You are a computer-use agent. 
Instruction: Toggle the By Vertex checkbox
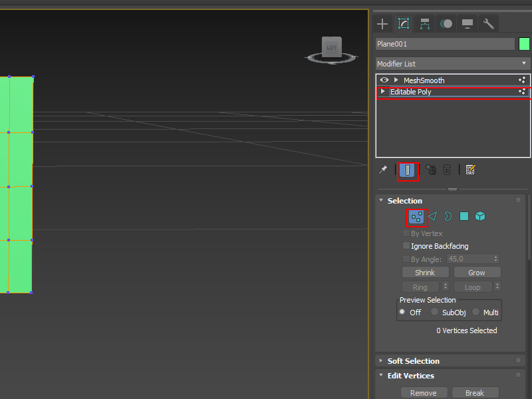[406, 233]
